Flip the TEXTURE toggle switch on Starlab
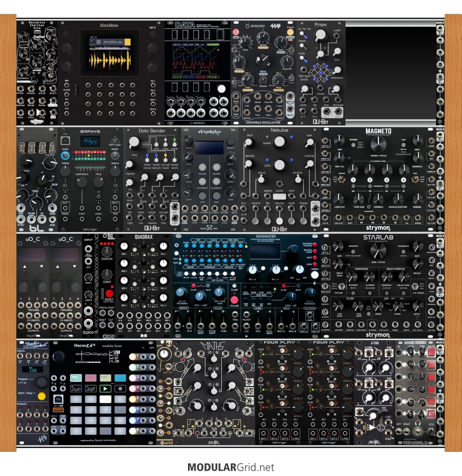This screenshot has width=462, height=476. (x=341, y=286)
